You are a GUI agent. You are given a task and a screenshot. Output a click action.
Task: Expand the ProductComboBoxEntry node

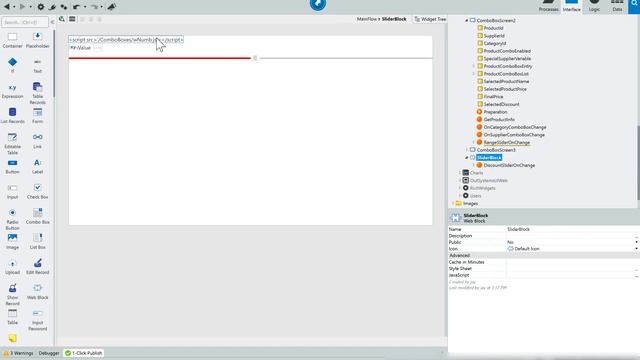click(x=473, y=66)
